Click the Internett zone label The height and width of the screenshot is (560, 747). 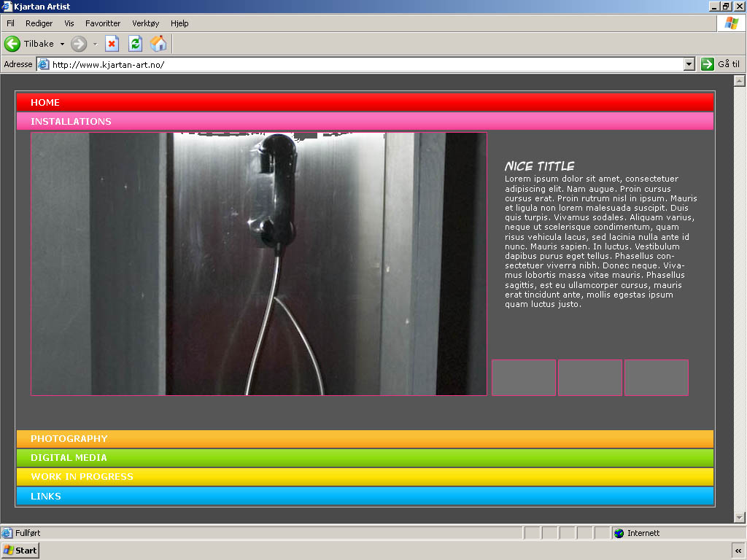[643, 533]
